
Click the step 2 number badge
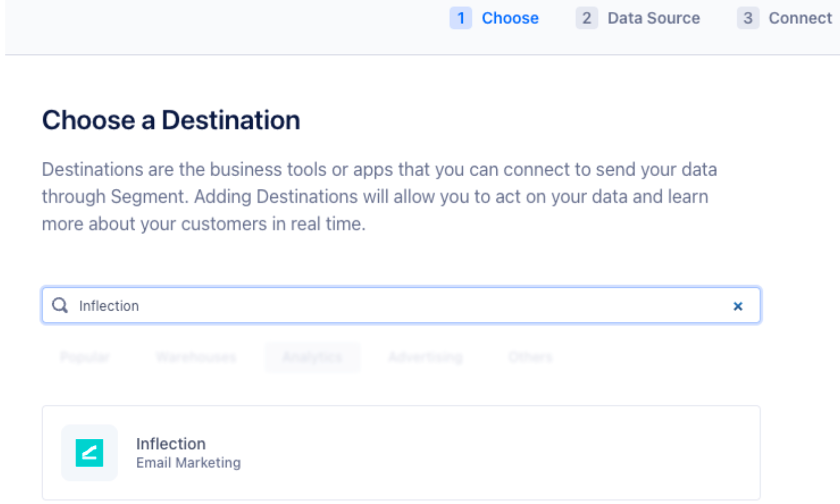pyautogui.click(x=586, y=18)
